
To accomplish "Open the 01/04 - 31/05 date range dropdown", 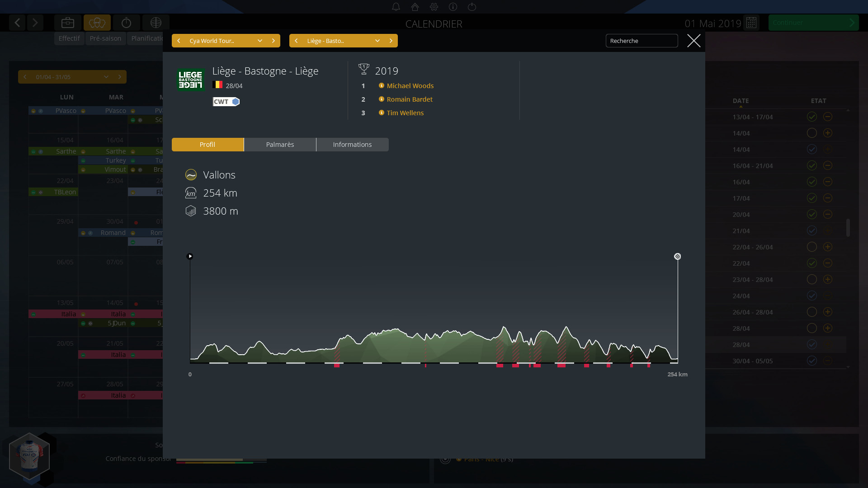I will (x=106, y=77).
